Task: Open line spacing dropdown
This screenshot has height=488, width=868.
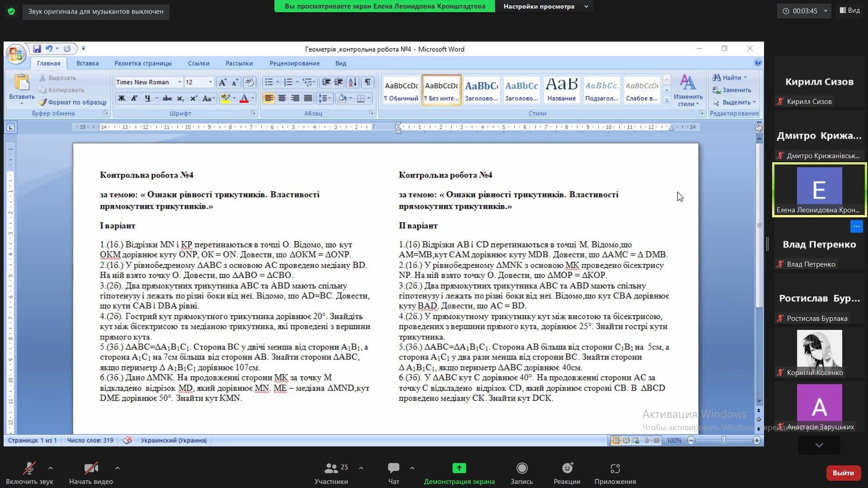Action: [324, 98]
